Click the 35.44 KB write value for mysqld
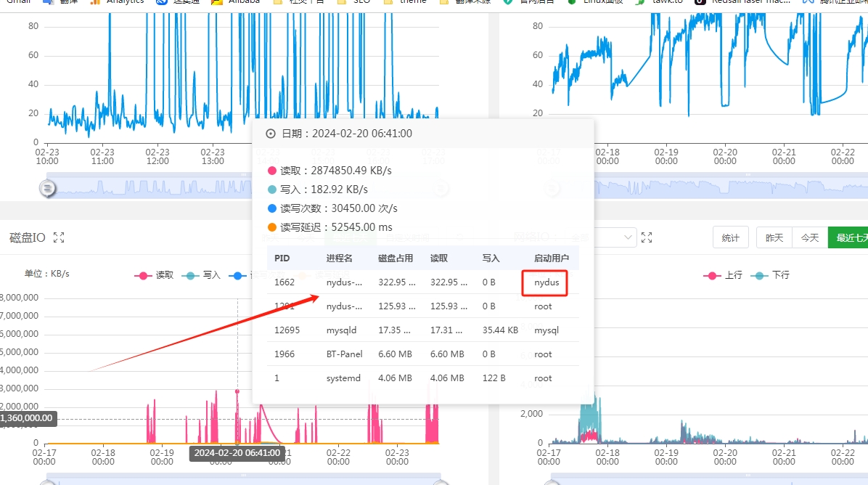The height and width of the screenshot is (485, 868). click(x=501, y=330)
